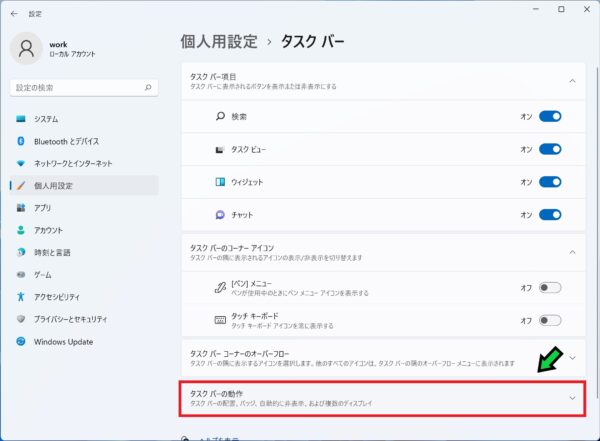Click the pen menu icon
This screenshot has height=441, width=600.
pos(220,287)
